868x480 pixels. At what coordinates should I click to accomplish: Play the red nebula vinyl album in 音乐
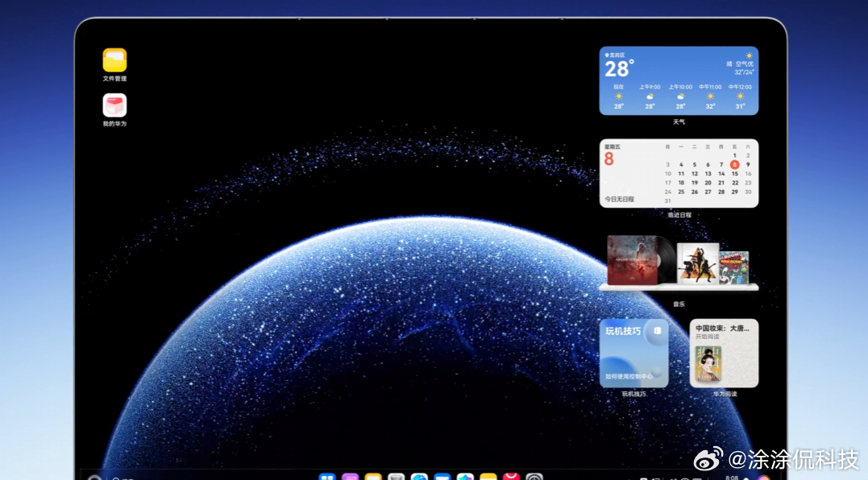point(633,260)
